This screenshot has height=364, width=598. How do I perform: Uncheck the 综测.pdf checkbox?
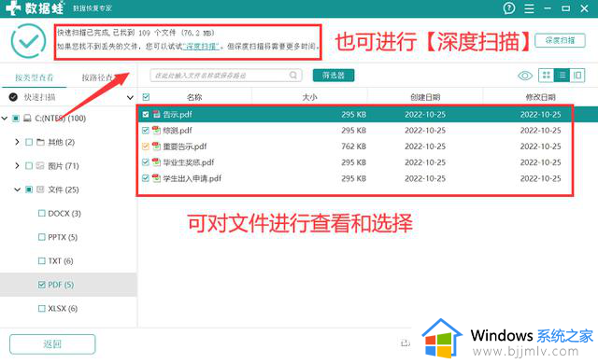pyautogui.click(x=146, y=131)
